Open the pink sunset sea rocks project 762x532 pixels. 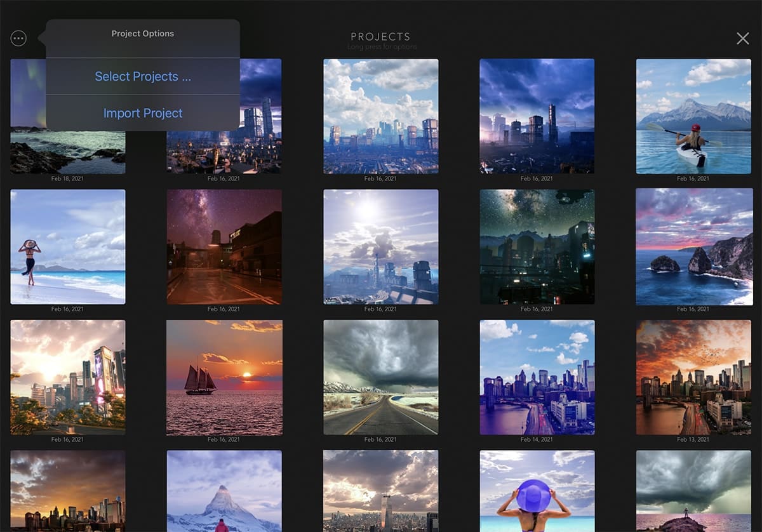[693, 247]
